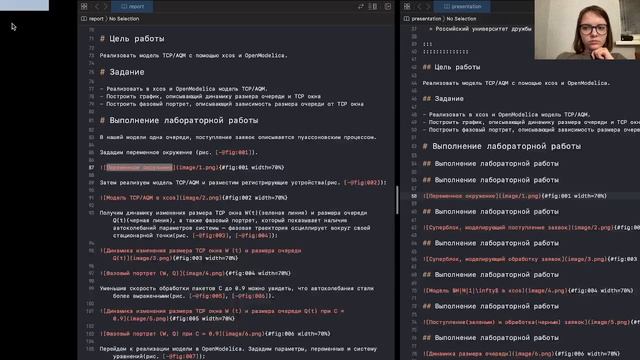Click 'Динамика размера очереди' image/6.png line
The image size is (640, 360).
click(521, 354)
